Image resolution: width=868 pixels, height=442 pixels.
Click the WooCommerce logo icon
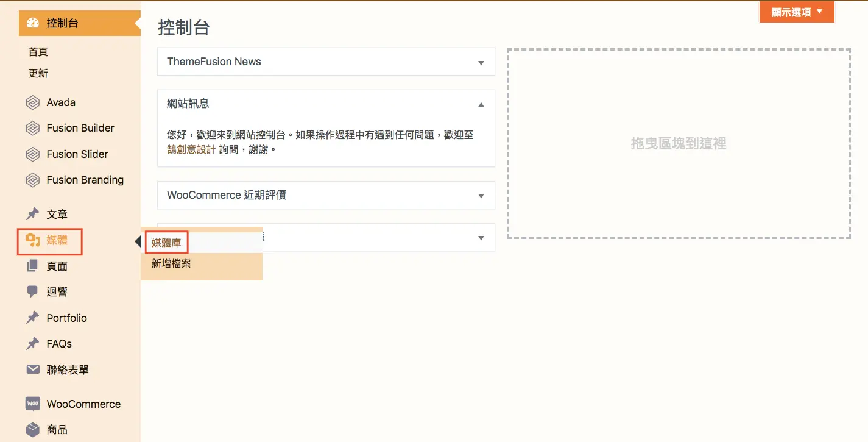coord(33,404)
